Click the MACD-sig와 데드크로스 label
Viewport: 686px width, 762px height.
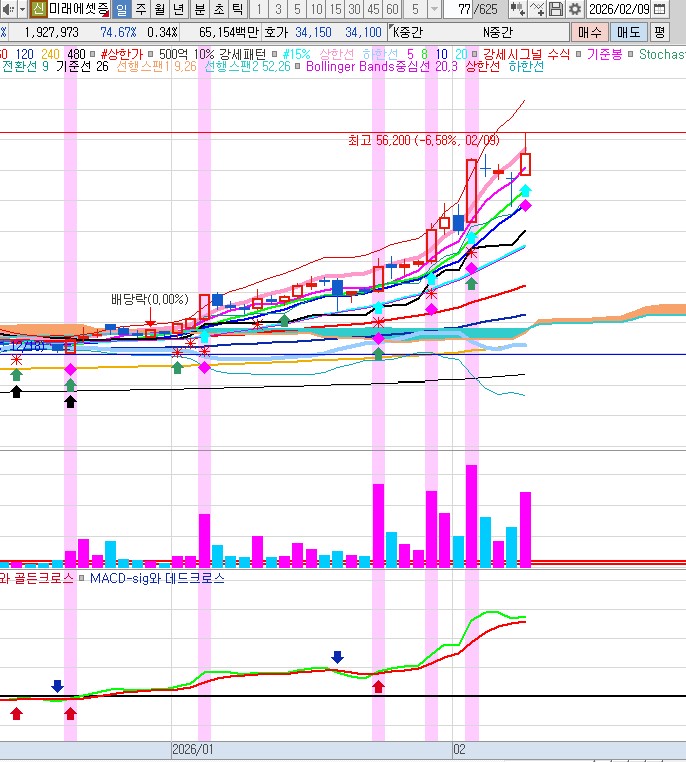click(x=157, y=578)
